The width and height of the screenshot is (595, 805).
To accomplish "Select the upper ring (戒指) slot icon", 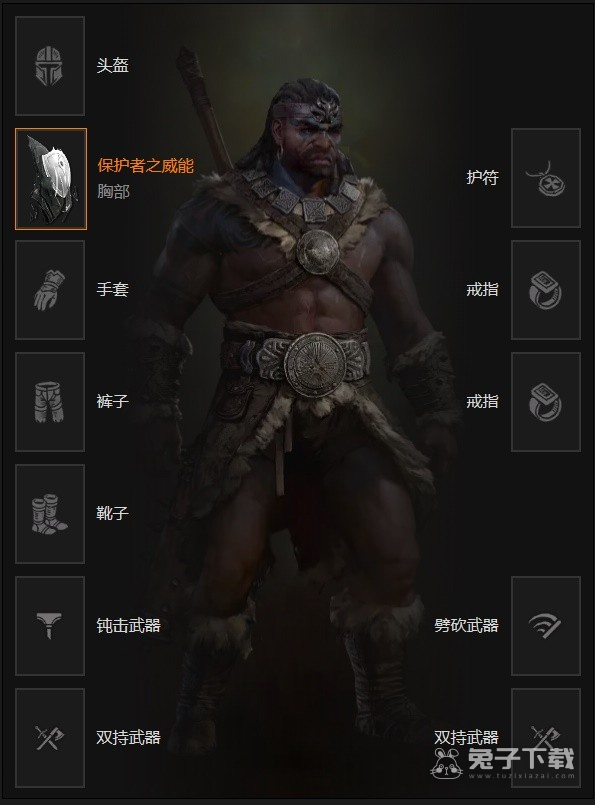I will [x=546, y=290].
